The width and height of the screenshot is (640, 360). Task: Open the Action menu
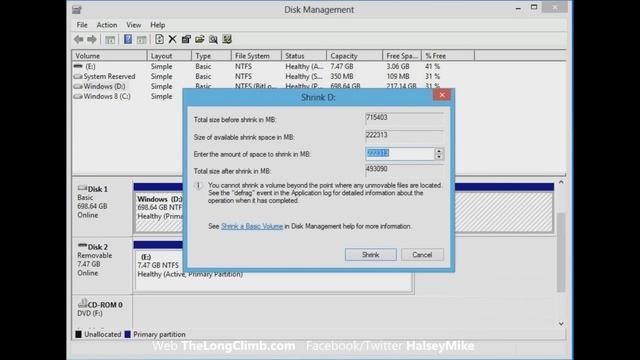point(107,25)
